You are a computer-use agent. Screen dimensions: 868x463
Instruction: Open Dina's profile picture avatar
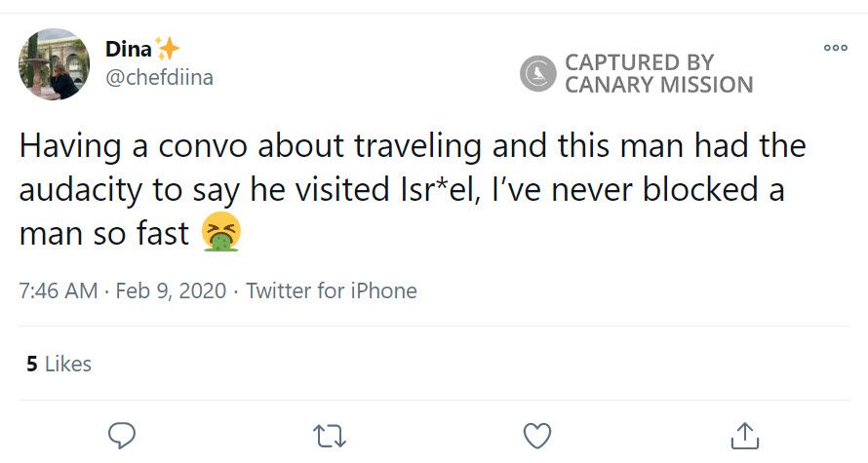[x=55, y=64]
